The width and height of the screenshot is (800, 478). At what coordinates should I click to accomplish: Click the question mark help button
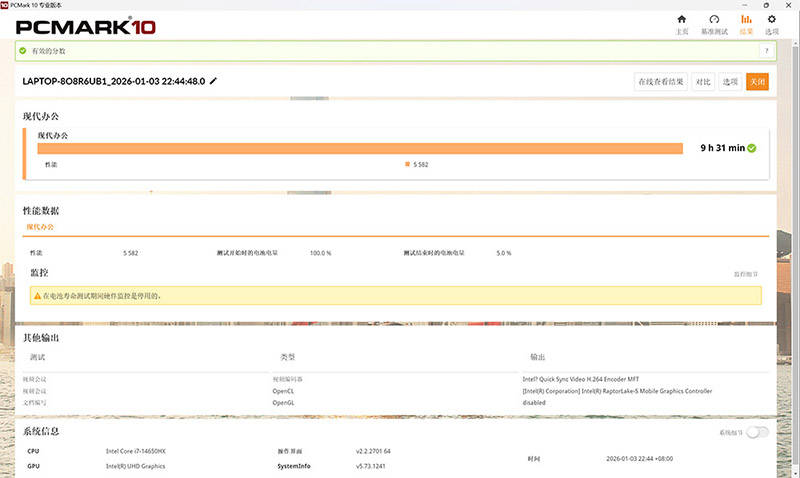click(766, 51)
